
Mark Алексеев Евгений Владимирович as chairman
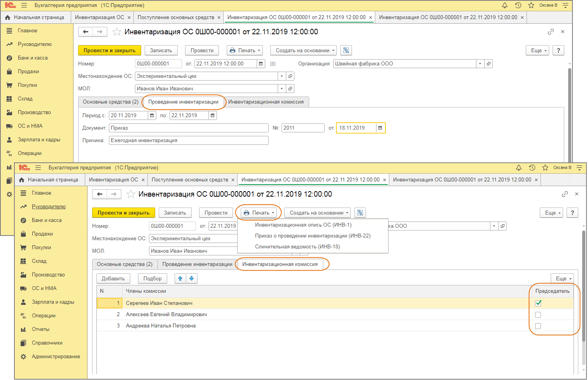(538, 315)
